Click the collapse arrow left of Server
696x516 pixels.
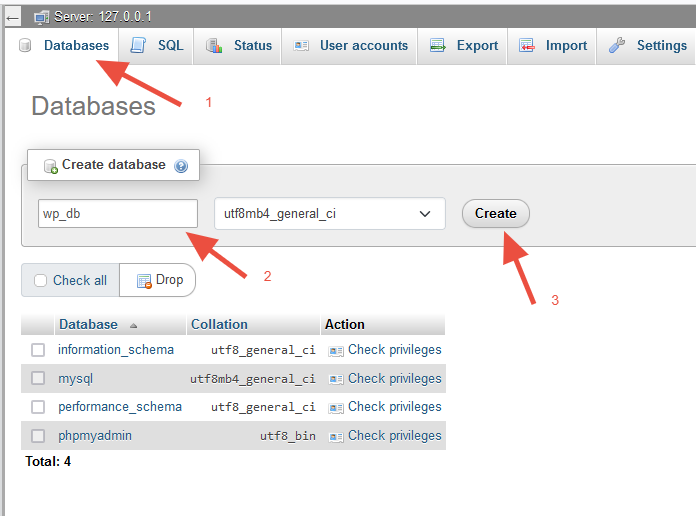13,17
